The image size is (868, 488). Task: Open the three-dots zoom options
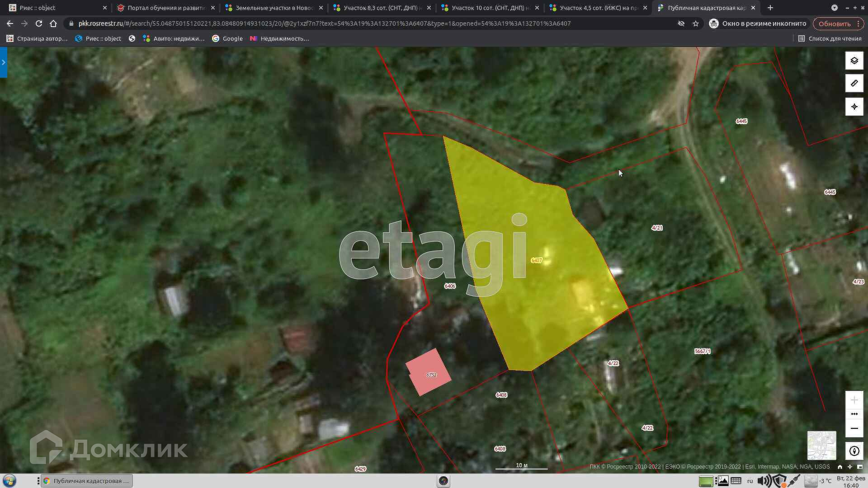click(854, 414)
